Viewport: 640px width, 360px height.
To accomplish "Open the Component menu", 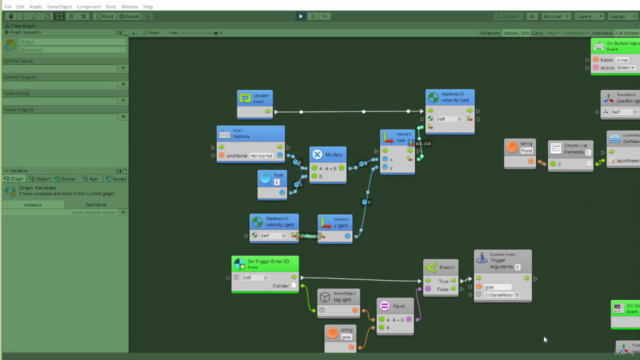I will tap(89, 7).
